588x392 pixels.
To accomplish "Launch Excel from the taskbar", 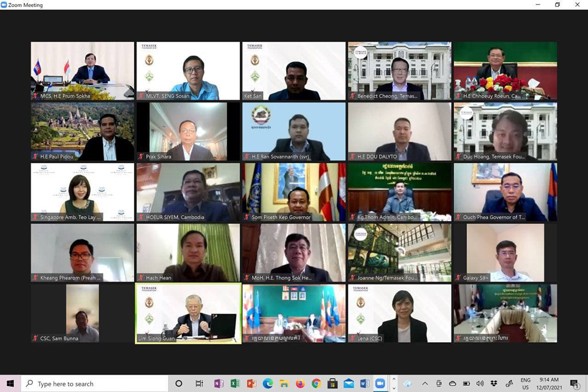I will click(x=235, y=384).
